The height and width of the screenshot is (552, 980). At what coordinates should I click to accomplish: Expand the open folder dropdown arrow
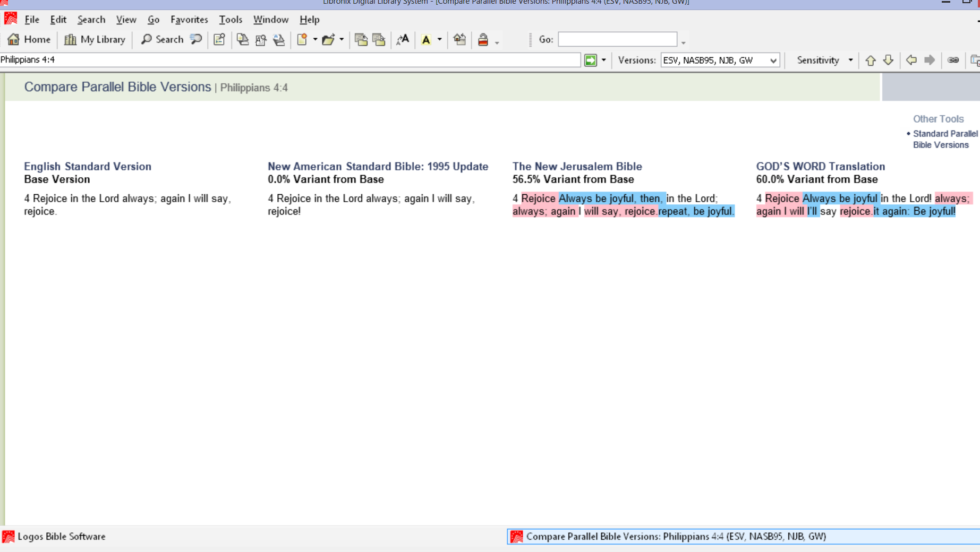point(342,39)
